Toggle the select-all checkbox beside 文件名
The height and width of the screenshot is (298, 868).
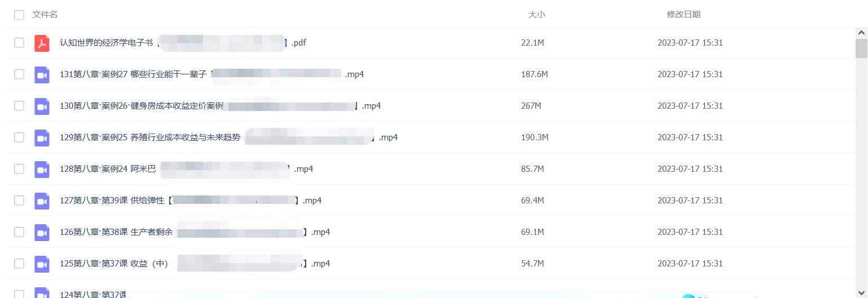click(19, 15)
